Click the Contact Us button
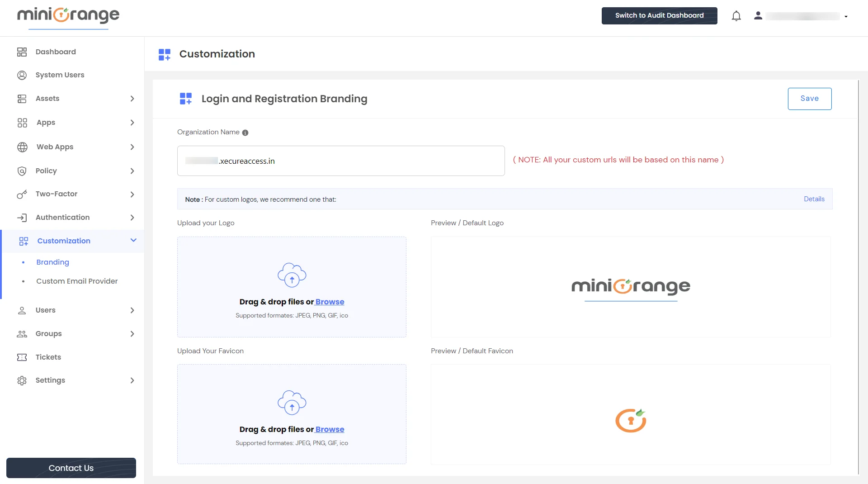 coord(71,468)
